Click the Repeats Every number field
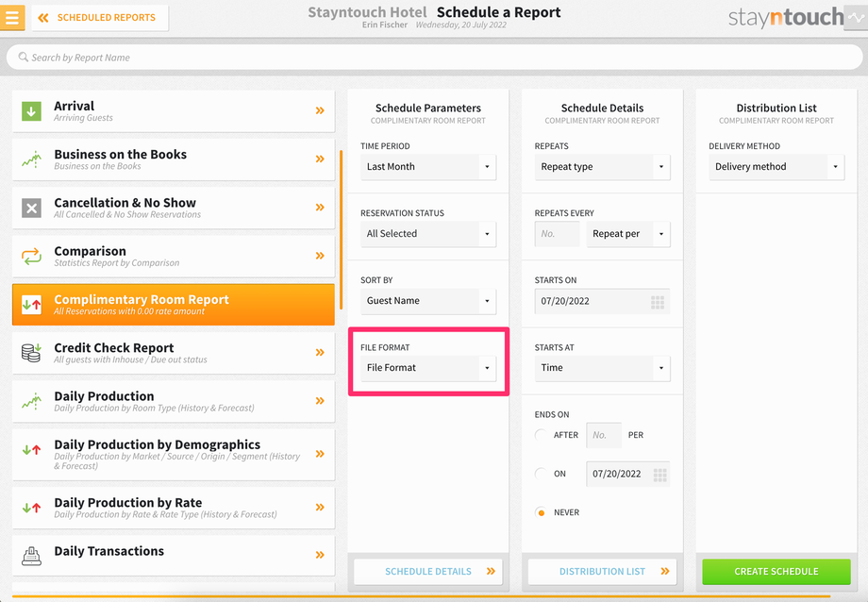868x602 pixels. (557, 234)
